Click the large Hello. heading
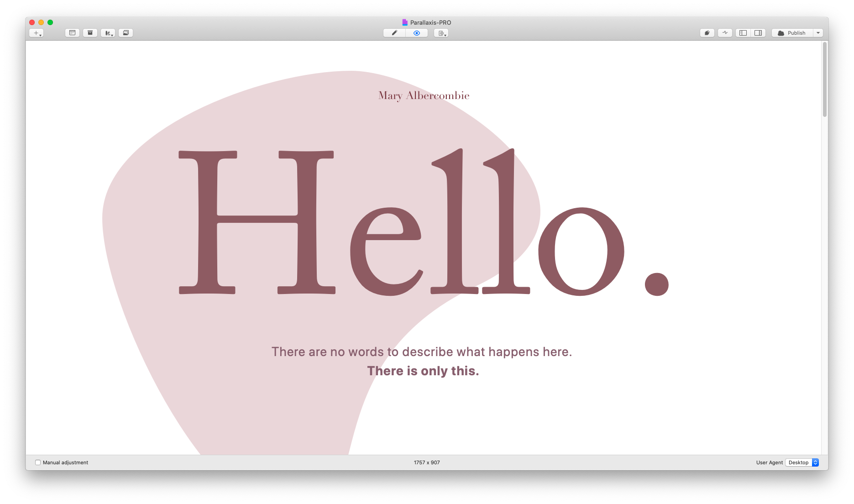Viewport: 854px width, 504px height. pos(423,222)
